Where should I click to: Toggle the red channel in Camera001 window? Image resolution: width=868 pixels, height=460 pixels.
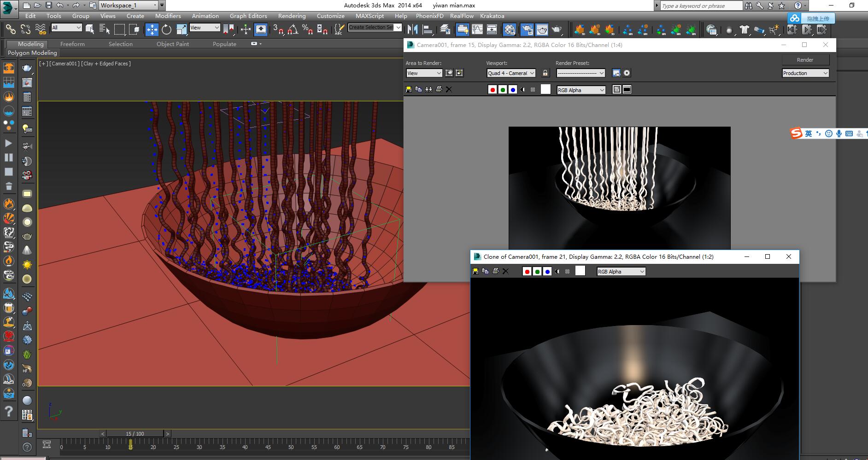click(x=493, y=90)
